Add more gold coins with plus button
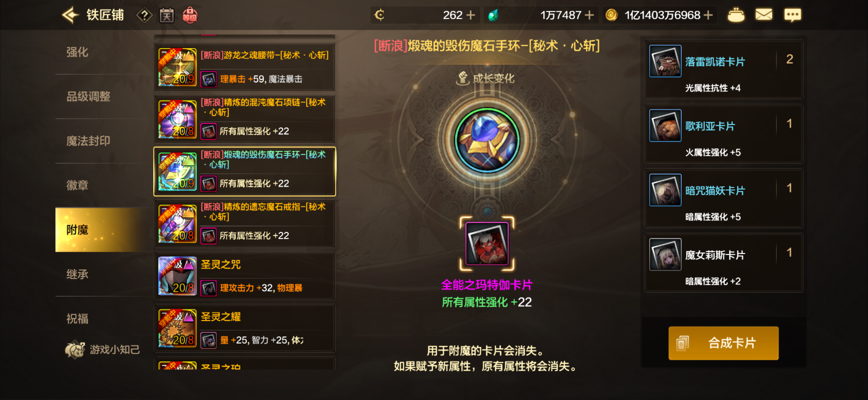 pyautogui.click(x=708, y=15)
